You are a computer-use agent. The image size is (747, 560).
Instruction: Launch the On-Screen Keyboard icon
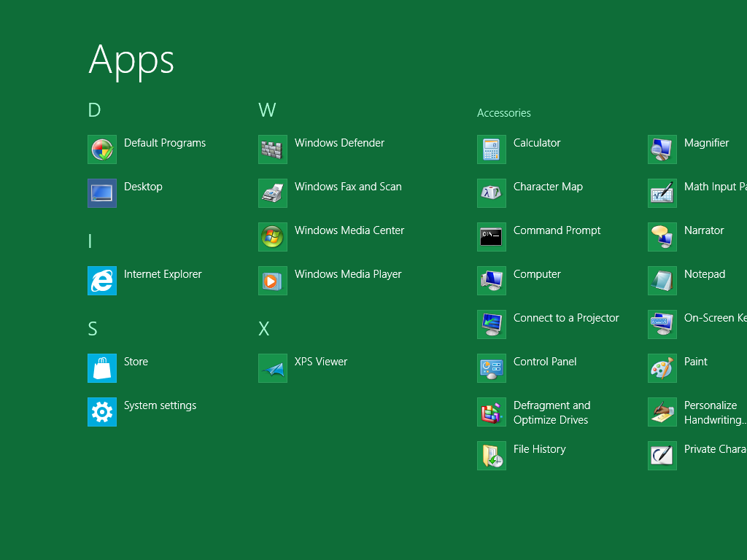(x=662, y=324)
